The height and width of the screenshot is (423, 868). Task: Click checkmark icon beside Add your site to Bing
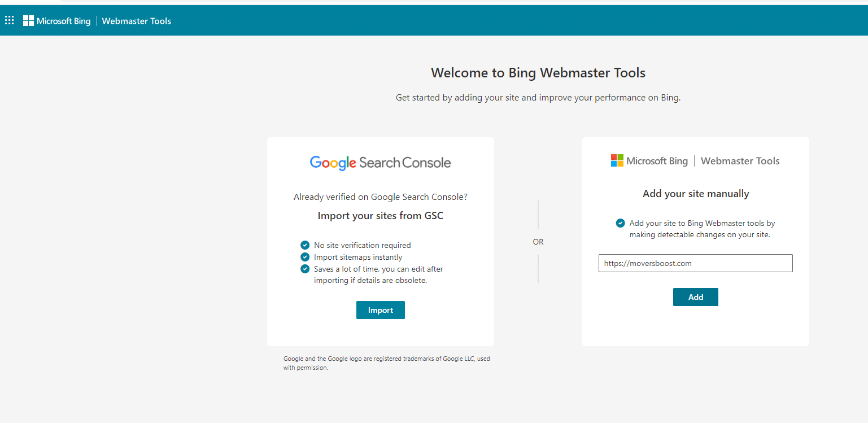620,223
